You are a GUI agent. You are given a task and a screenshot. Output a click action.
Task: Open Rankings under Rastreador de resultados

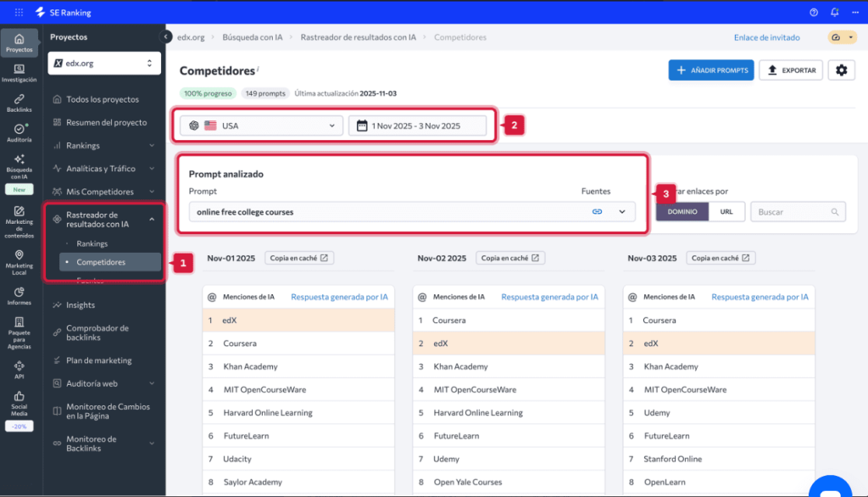[x=92, y=243]
